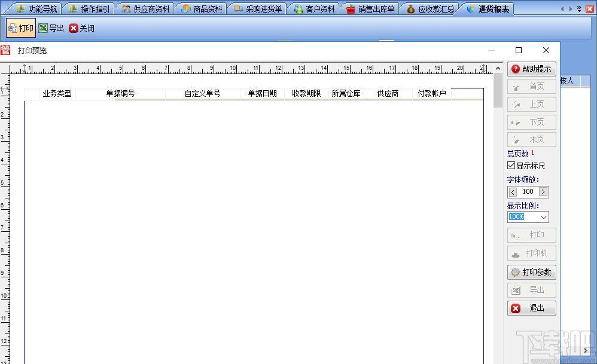597x364 pixels.
Task: Click the 业务类型 column header
Action: [57, 94]
